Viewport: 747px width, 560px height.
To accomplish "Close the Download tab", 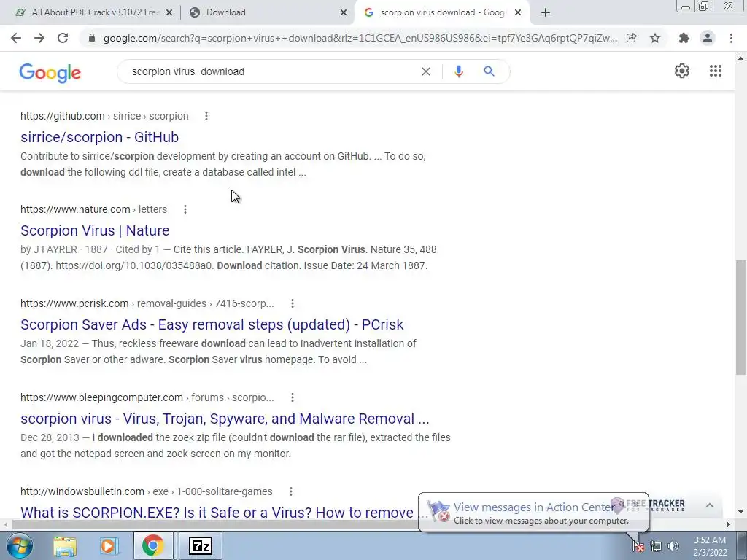I will 344,13.
